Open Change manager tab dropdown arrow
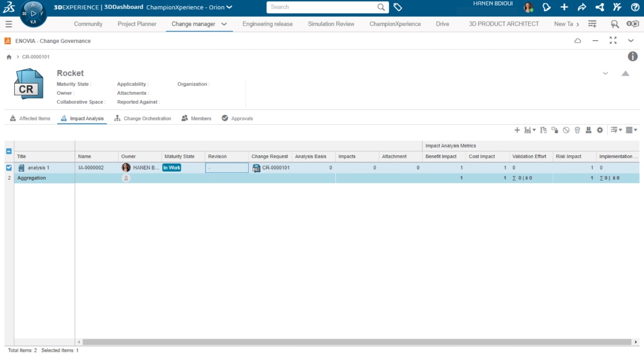Screen dimensions: 644x362 pyautogui.click(x=224, y=24)
